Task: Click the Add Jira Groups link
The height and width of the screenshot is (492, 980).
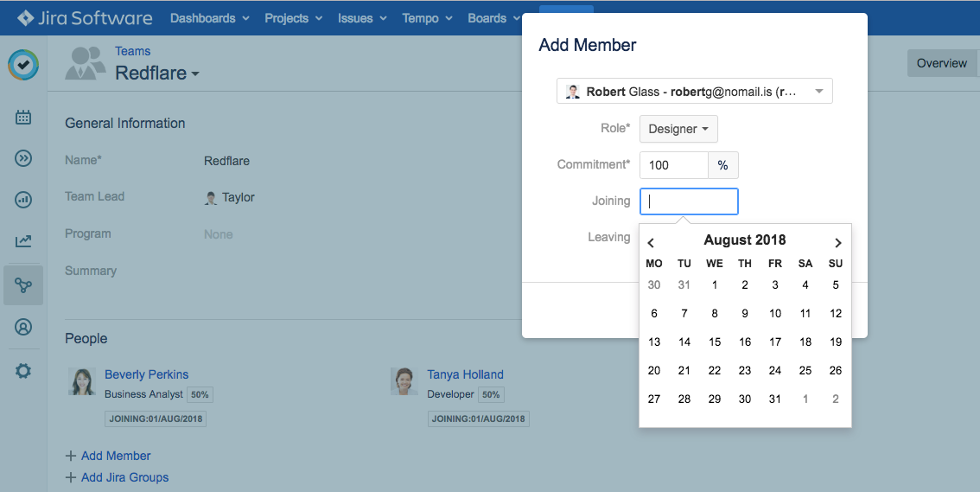Action: click(x=124, y=477)
